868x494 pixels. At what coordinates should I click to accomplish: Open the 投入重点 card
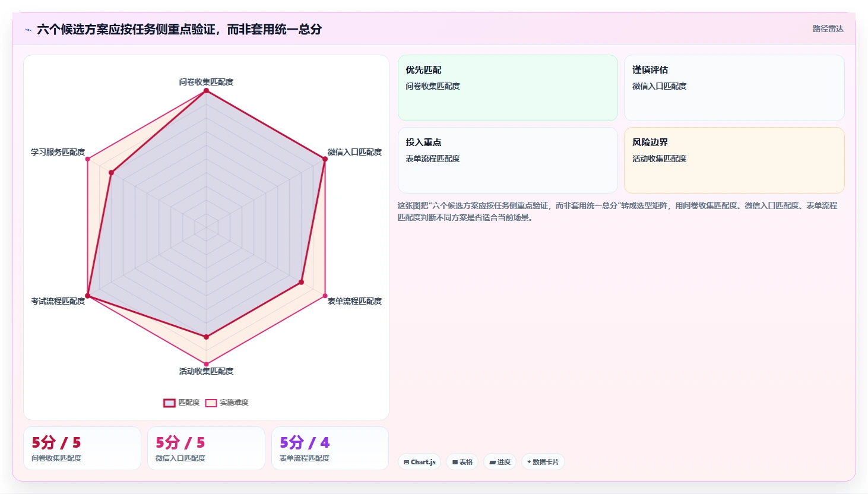[x=508, y=160]
